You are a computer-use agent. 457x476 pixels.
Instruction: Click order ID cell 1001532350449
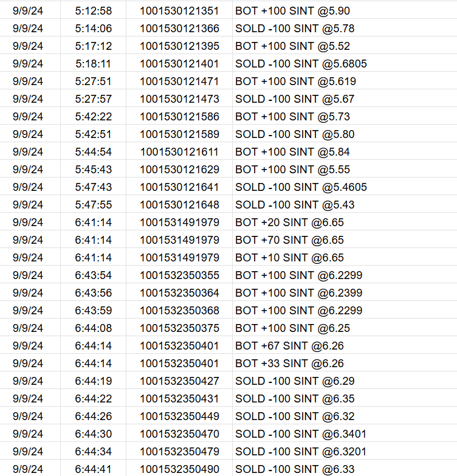coord(179,416)
